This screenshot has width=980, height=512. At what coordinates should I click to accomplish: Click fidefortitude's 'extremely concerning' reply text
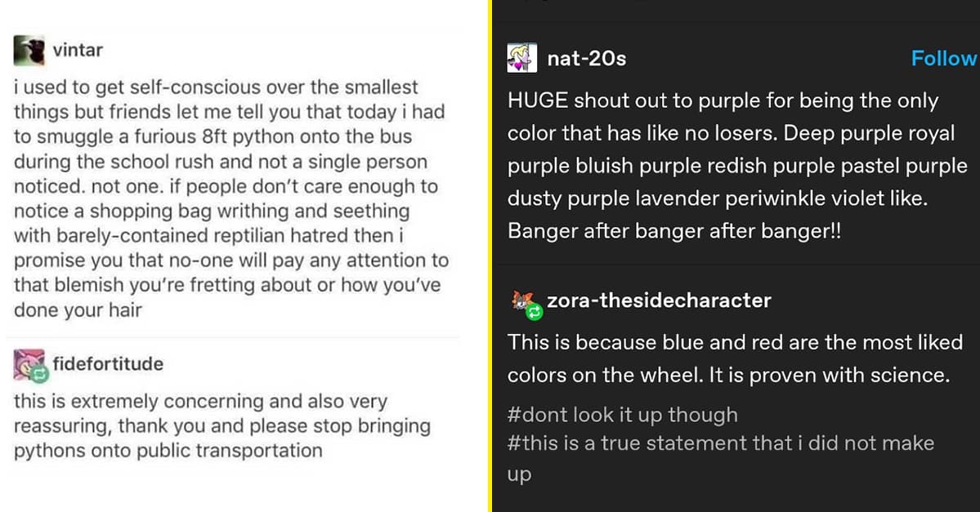pos(221,425)
